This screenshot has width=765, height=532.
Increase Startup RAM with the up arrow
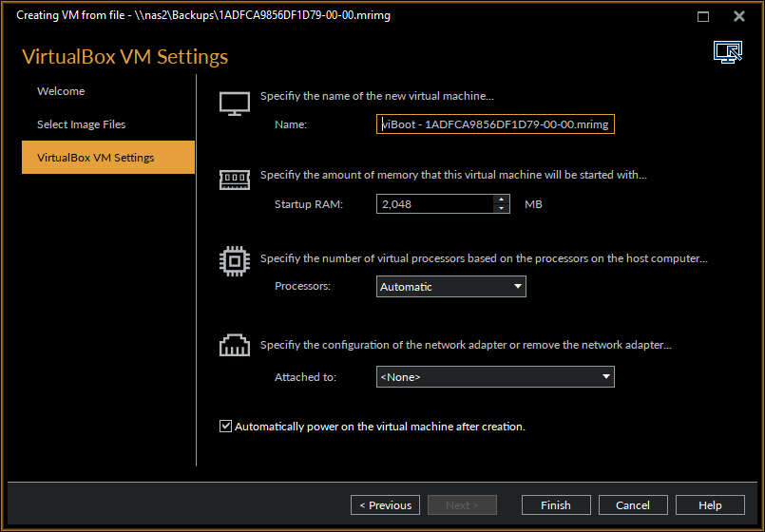[501, 199]
